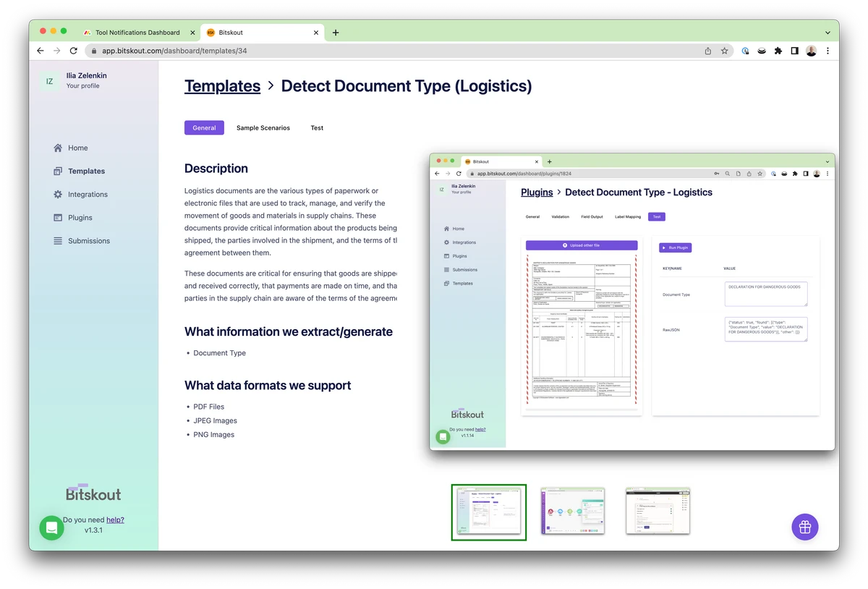The width and height of the screenshot is (868, 589).
Task: Open the Test tab
Action: pos(317,127)
